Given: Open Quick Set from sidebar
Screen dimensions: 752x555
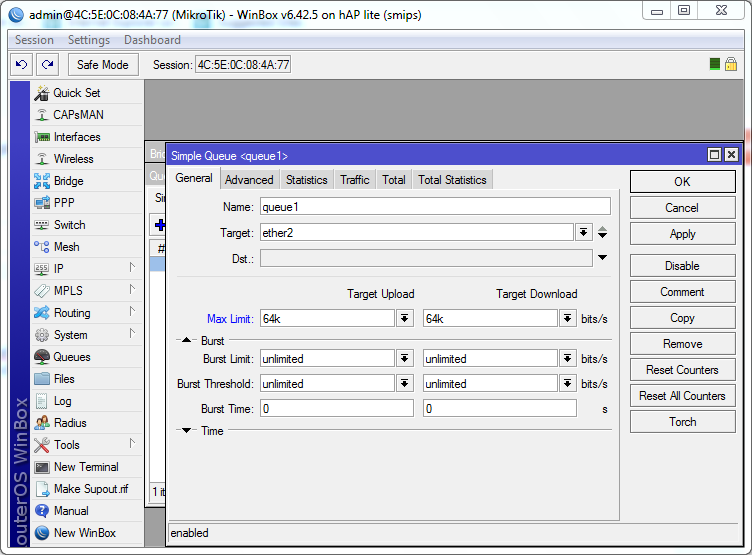Looking at the screenshot, I should point(88,93).
